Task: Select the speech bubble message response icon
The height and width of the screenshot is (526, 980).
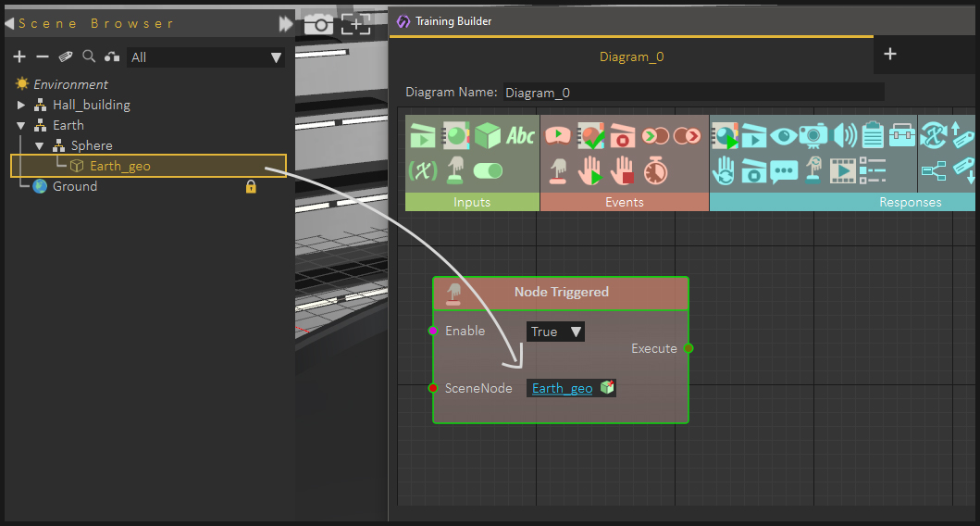Action: pyautogui.click(x=784, y=171)
